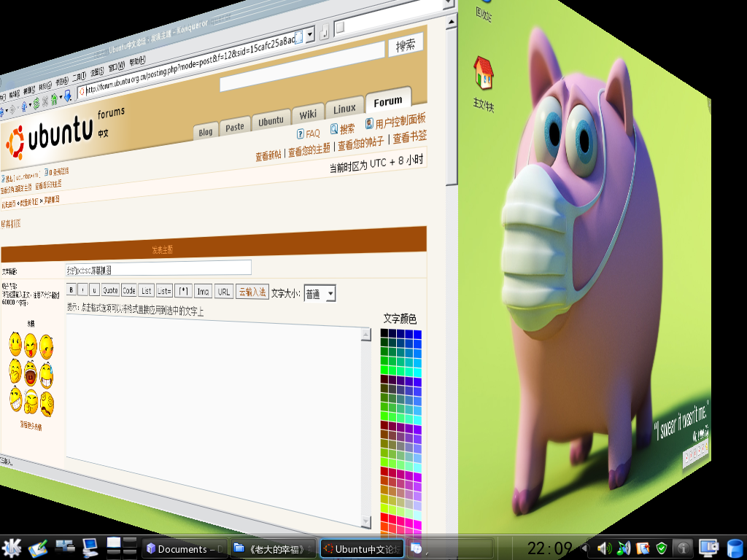Click in the post subject title field
Viewport: 747px width, 560px height.
point(158,269)
